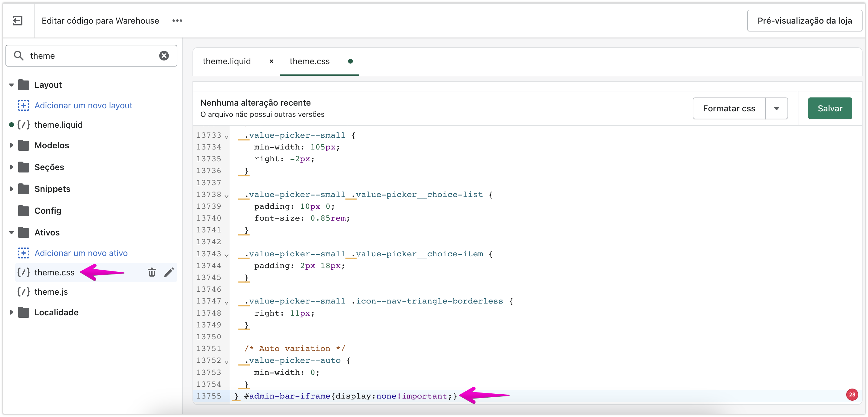Click the theme.liquid file code icon
This screenshot has height=417, width=868.
coord(23,125)
